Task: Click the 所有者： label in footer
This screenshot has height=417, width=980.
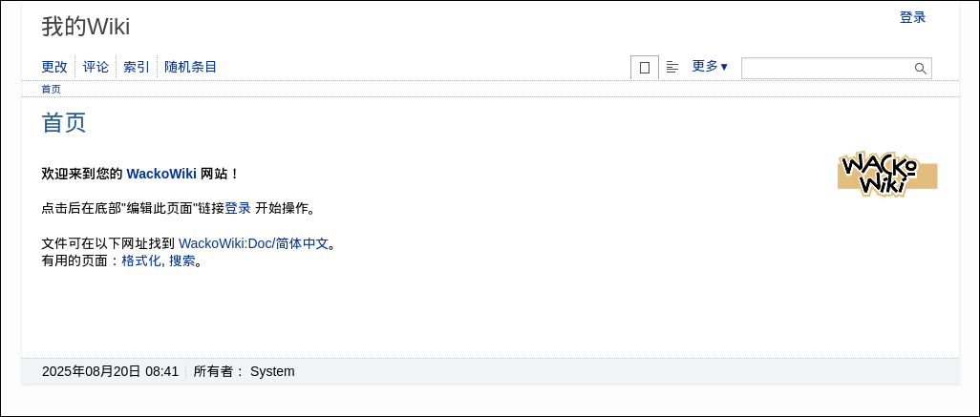Action: tap(219, 371)
